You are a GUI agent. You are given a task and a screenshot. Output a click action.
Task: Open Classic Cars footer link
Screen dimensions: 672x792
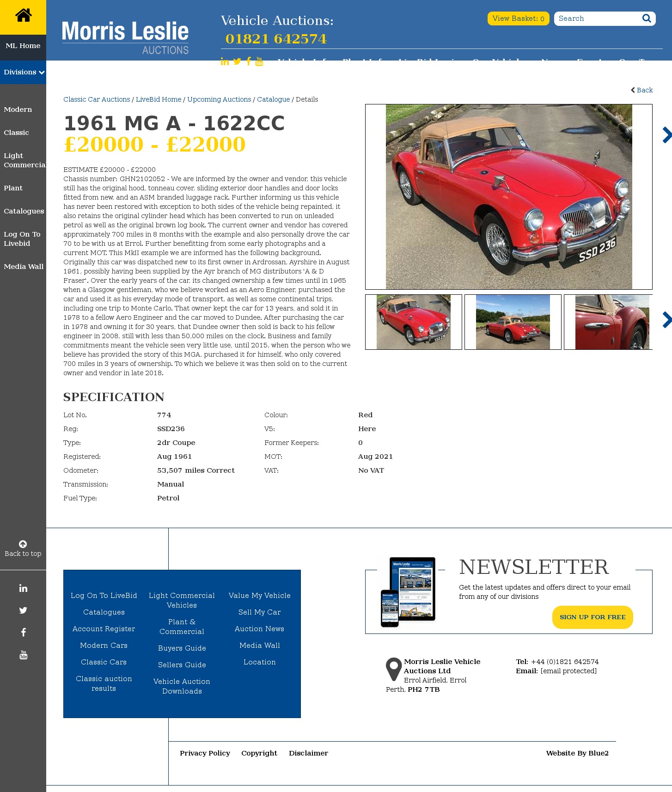[104, 662]
